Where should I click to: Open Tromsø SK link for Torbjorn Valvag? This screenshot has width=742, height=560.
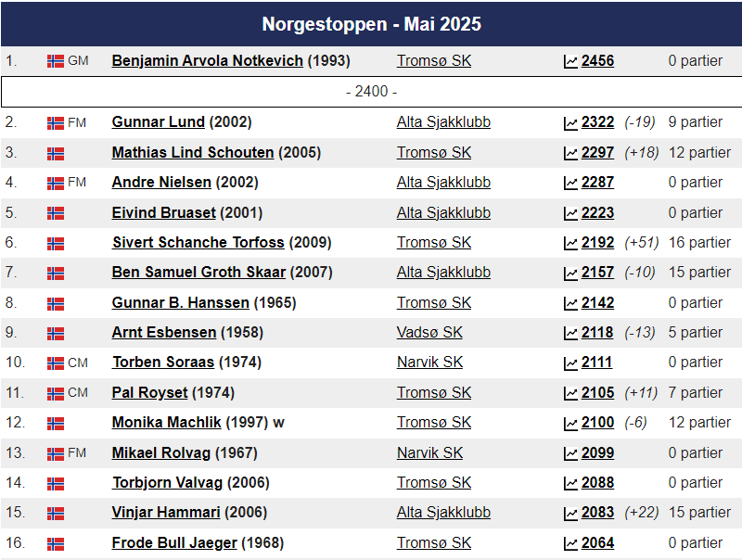[x=434, y=483]
